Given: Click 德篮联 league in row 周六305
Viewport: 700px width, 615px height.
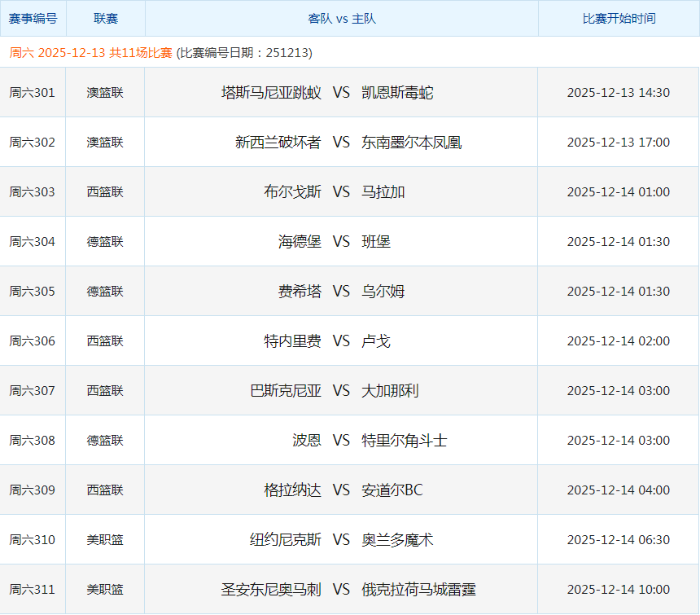Looking at the screenshot, I should click(x=105, y=292).
